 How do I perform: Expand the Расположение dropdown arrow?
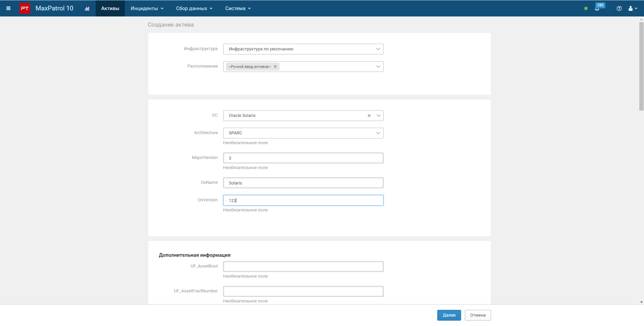click(x=378, y=67)
